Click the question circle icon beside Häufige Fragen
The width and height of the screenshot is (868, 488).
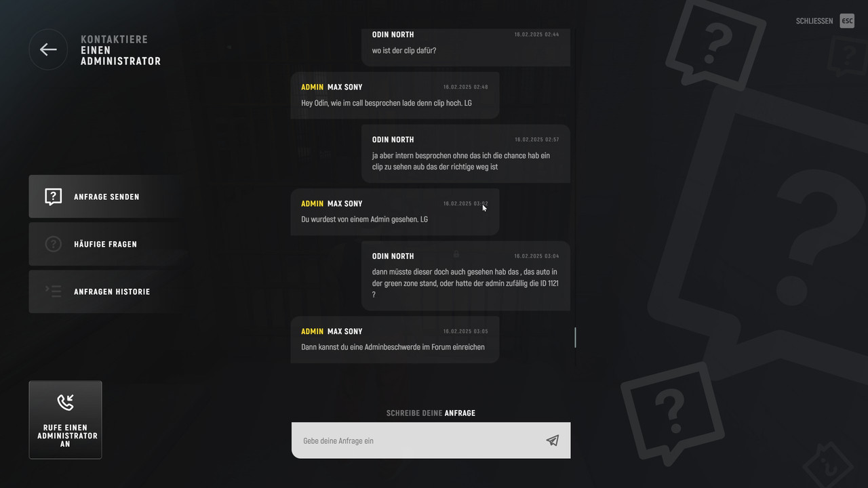coord(53,244)
